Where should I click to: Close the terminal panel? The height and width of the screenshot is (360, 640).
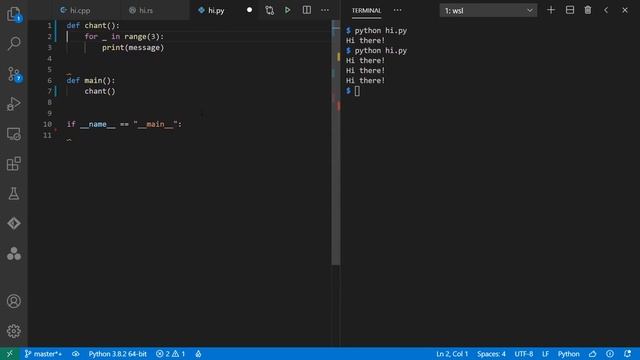click(625, 10)
